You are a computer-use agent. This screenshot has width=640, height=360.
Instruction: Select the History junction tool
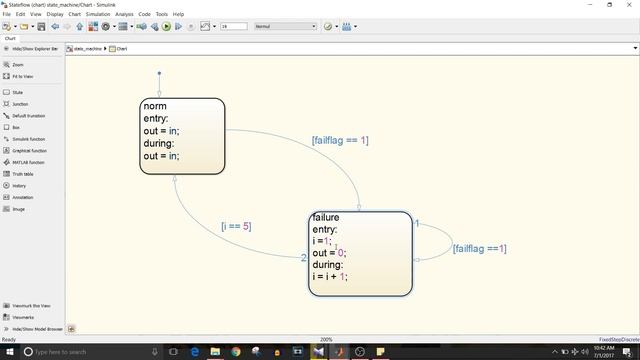click(14, 186)
